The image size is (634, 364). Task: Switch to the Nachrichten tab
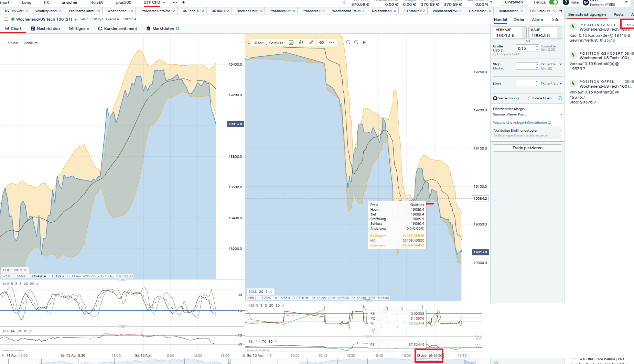[45, 29]
